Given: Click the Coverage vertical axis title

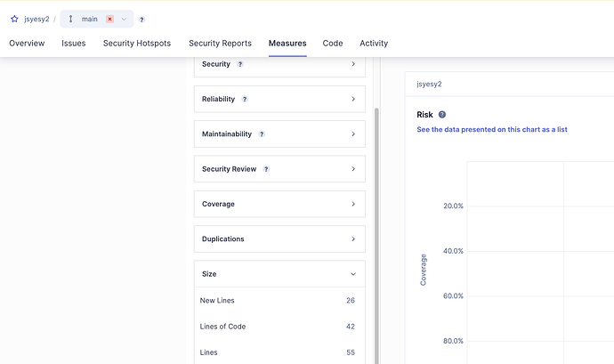Looking at the screenshot, I should pyautogui.click(x=423, y=270).
